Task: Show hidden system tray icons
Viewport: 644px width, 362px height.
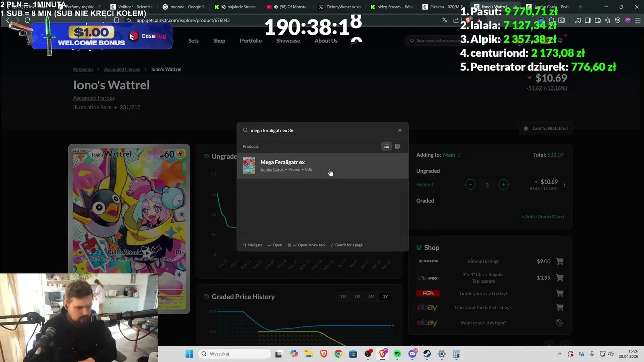Action: pos(559,354)
